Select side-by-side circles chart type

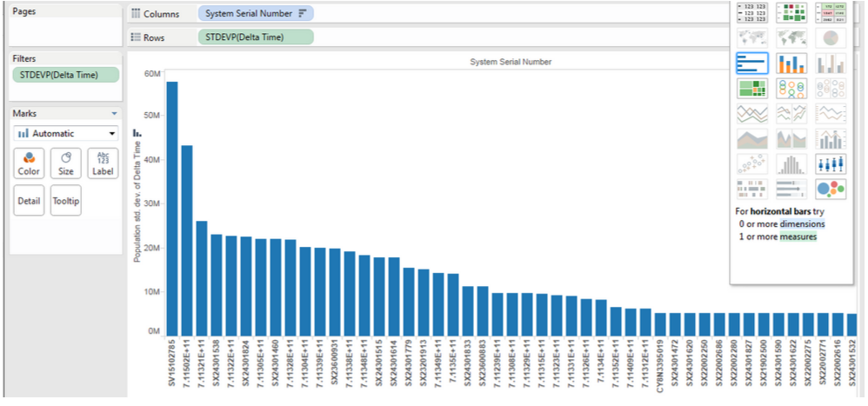tap(831, 89)
